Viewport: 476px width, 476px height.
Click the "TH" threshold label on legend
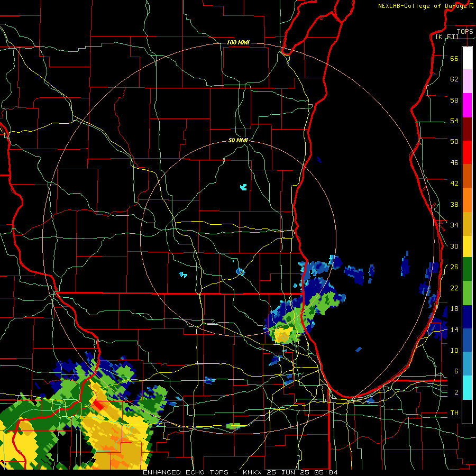pos(454,413)
